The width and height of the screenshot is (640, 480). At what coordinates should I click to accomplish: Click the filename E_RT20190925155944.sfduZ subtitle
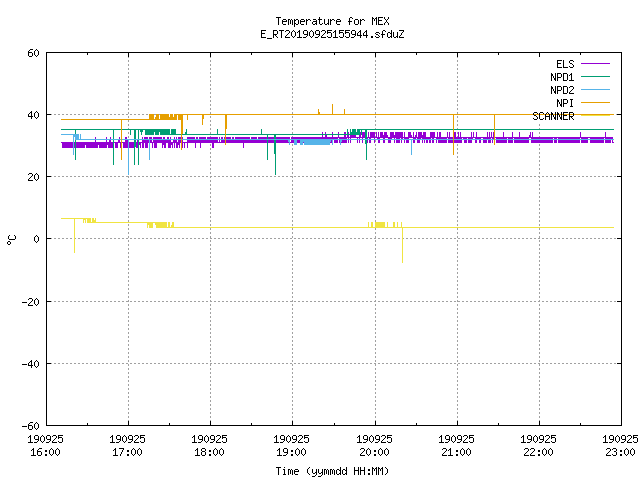pos(332,34)
